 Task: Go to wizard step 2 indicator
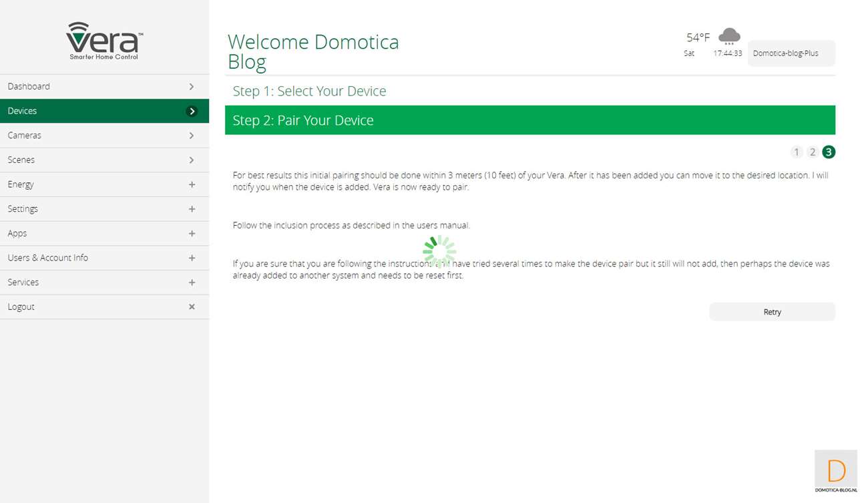coord(813,152)
